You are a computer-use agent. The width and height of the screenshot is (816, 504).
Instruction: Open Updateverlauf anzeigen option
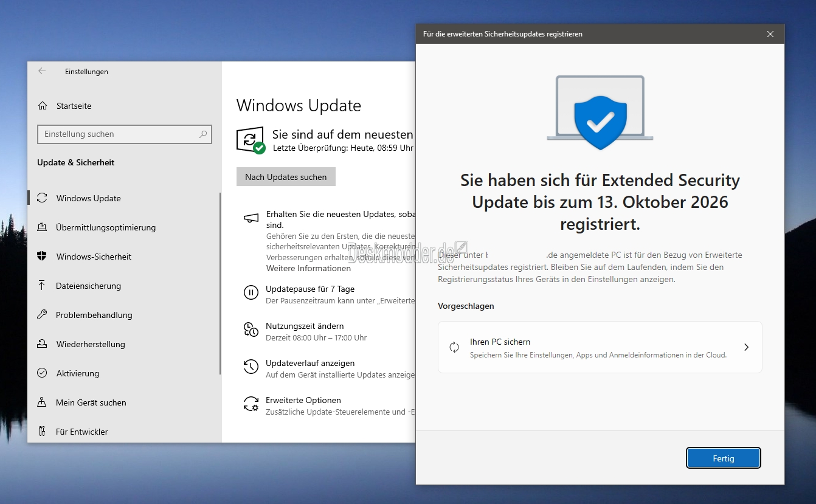(x=310, y=363)
